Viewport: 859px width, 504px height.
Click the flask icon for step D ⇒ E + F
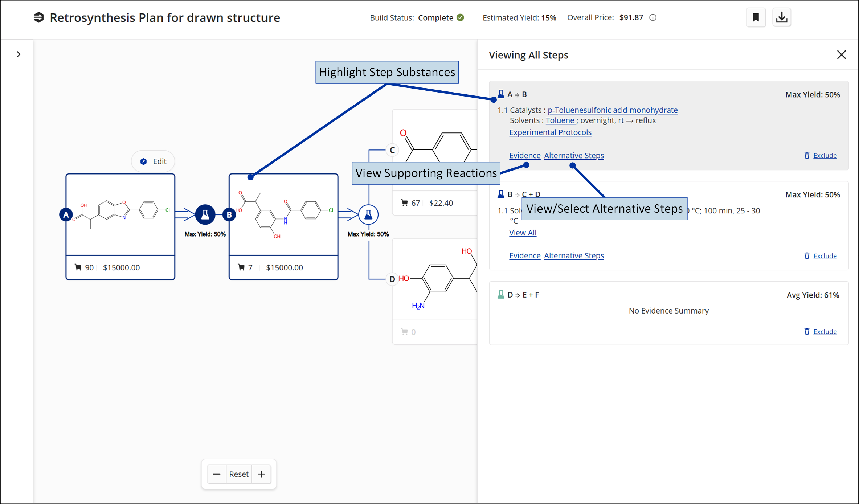(501, 295)
